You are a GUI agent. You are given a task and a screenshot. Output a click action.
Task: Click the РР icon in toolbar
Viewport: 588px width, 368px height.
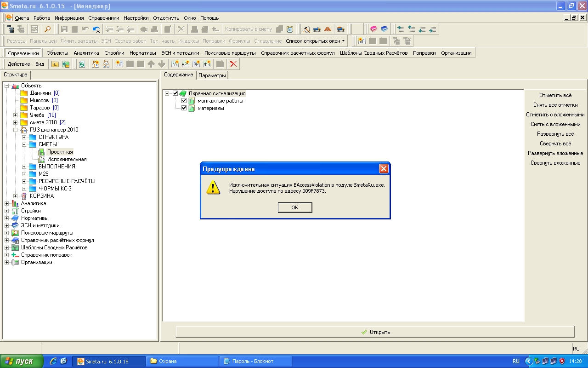(x=196, y=64)
